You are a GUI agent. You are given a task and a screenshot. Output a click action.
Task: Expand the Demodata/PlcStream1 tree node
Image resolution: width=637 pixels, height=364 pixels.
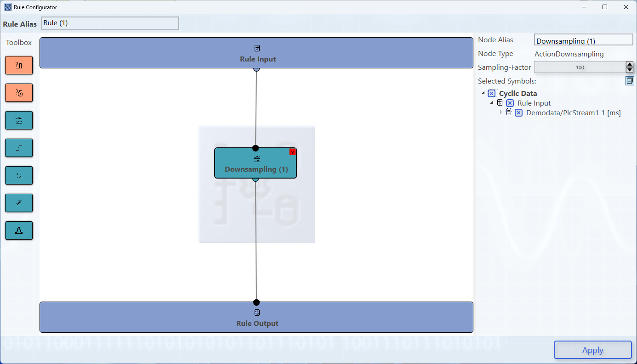point(501,112)
